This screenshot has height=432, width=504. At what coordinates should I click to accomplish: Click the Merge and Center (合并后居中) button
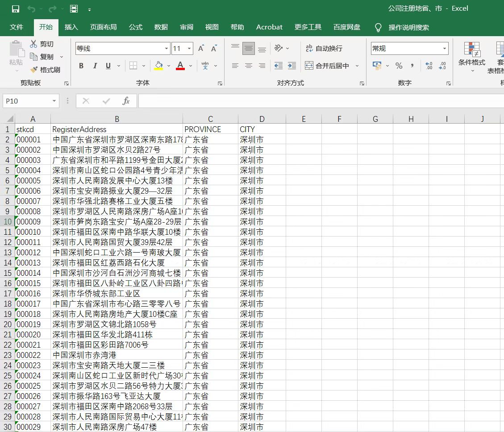pos(327,66)
